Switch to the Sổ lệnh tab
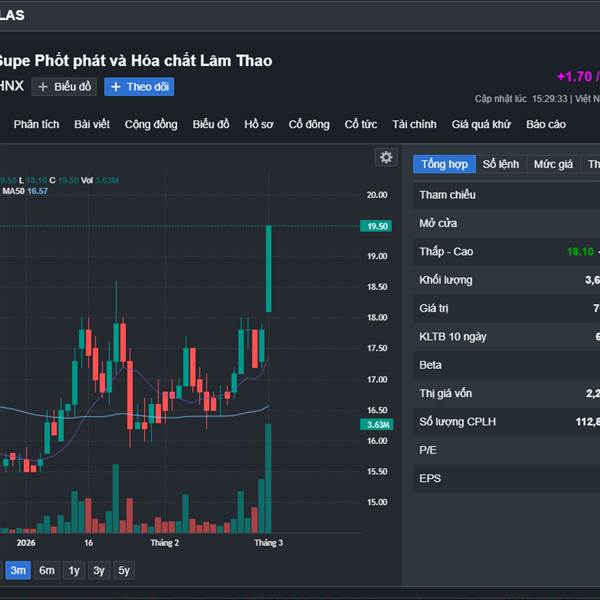This screenshot has width=600, height=600. click(501, 164)
